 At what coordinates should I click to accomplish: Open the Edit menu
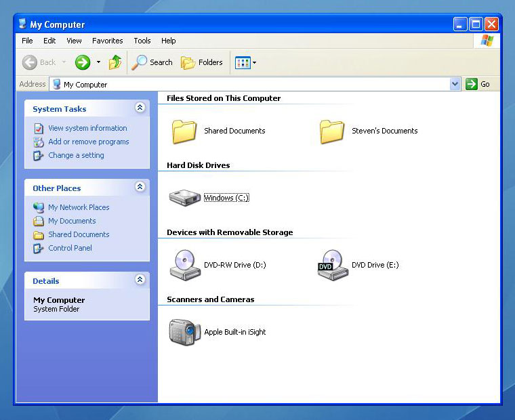[49, 41]
